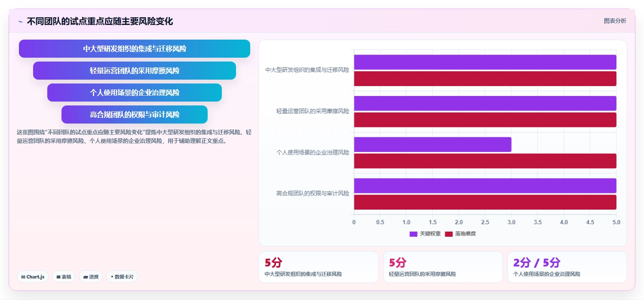Image resolution: width=644 pixels, height=300 pixels.
Task: Select the funnel bar 高合规团队的权限与审计风险
Action: pos(135,114)
